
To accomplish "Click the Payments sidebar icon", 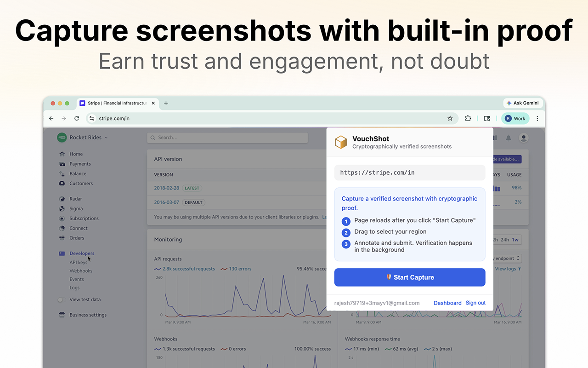I will point(62,164).
